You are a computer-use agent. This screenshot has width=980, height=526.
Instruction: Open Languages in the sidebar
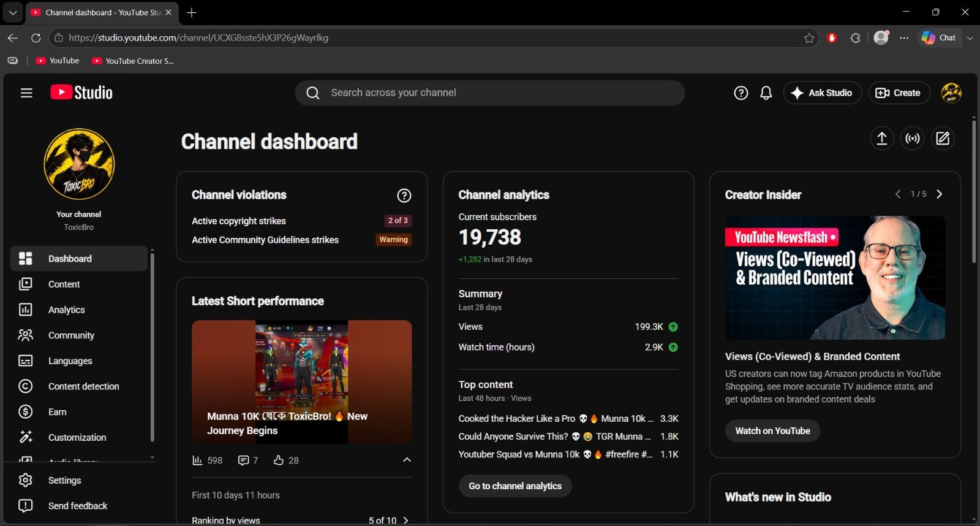click(79, 361)
